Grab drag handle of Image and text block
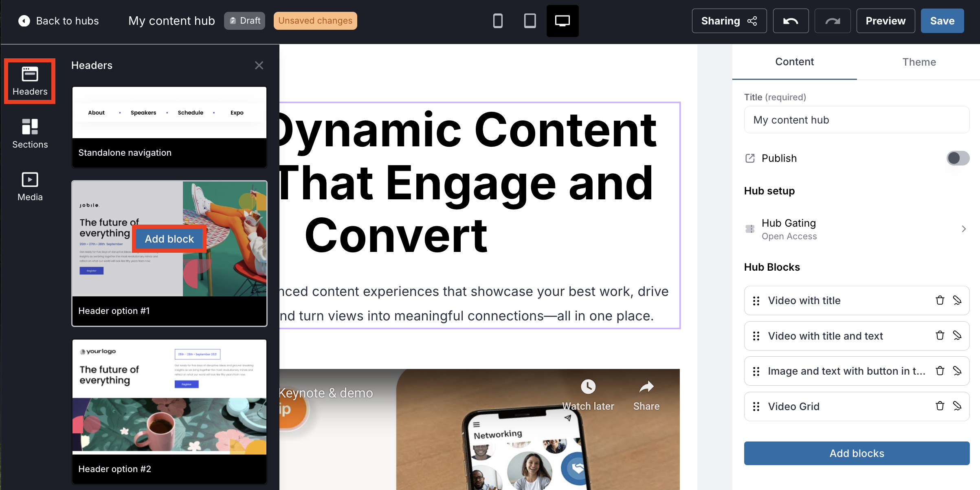This screenshot has height=490, width=980. click(x=756, y=371)
